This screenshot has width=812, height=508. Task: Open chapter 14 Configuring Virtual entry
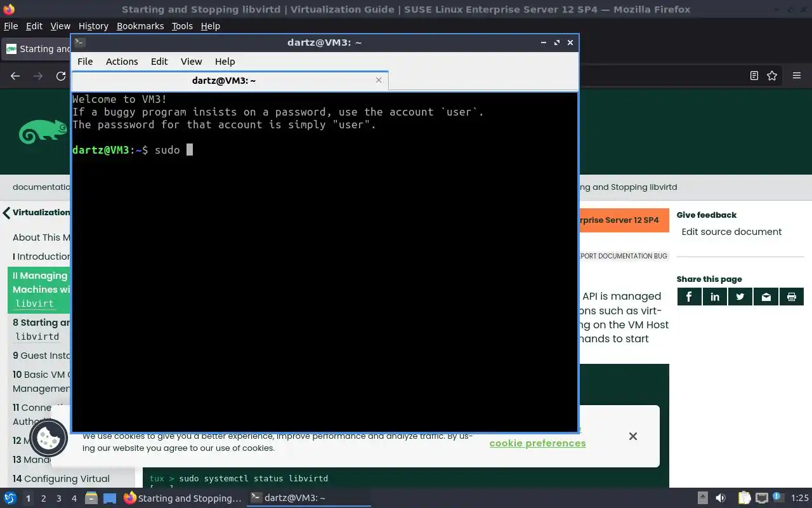click(61, 479)
